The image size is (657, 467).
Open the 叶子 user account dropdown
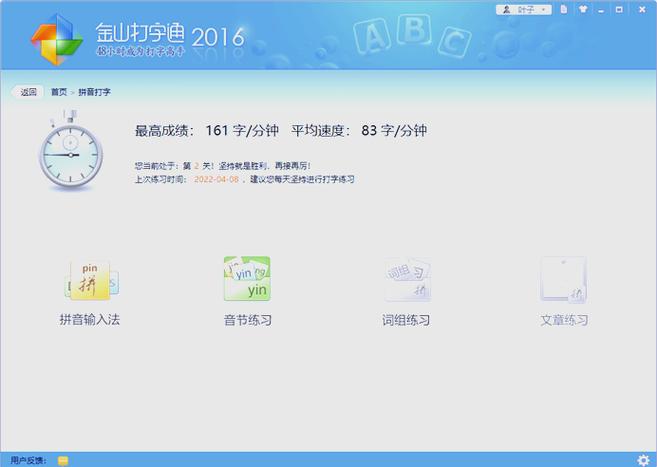pos(524,9)
